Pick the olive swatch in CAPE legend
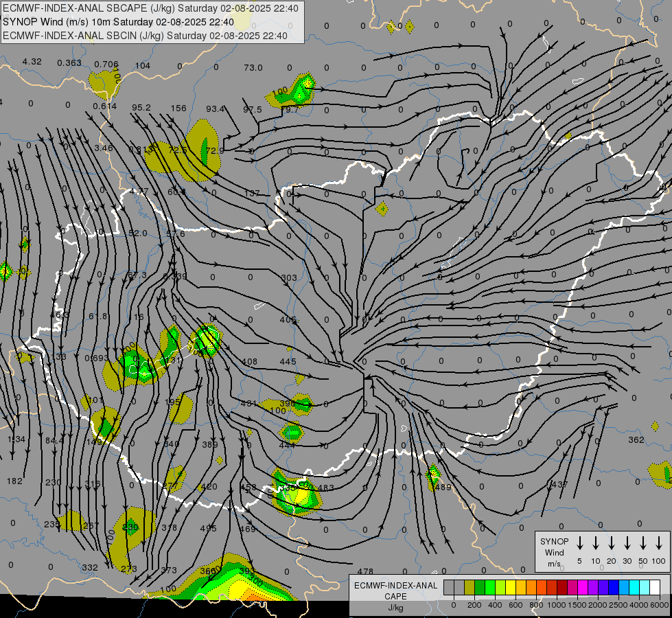The width and height of the screenshot is (672, 618). pos(470,588)
